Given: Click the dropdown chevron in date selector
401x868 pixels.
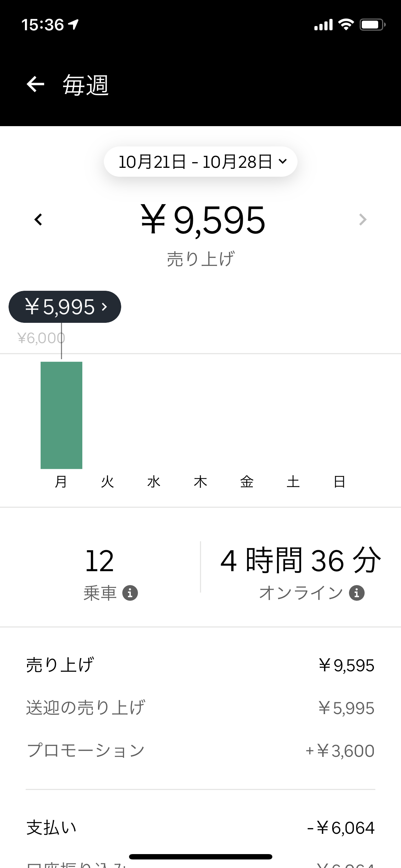Looking at the screenshot, I should (x=283, y=161).
